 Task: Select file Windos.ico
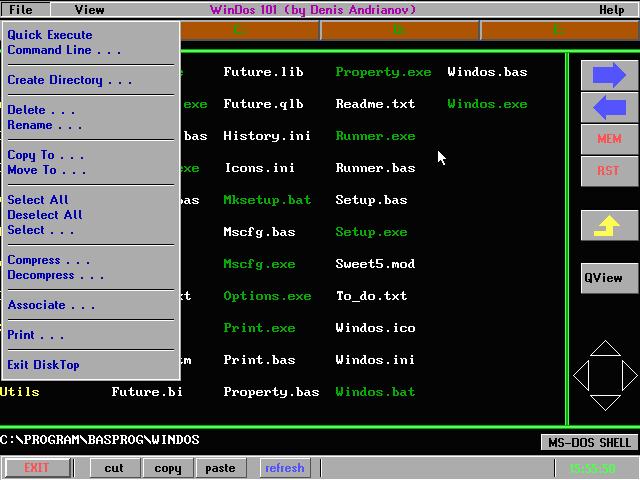point(375,328)
